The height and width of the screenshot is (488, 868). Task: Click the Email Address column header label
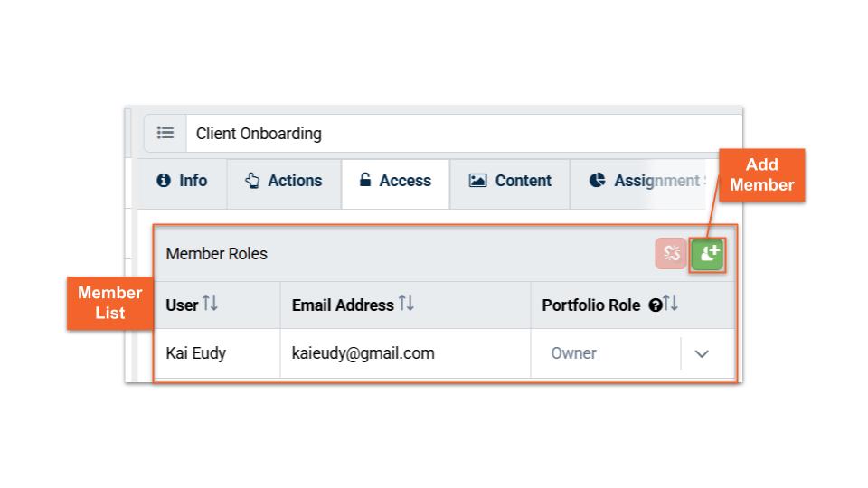pos(343,305)
